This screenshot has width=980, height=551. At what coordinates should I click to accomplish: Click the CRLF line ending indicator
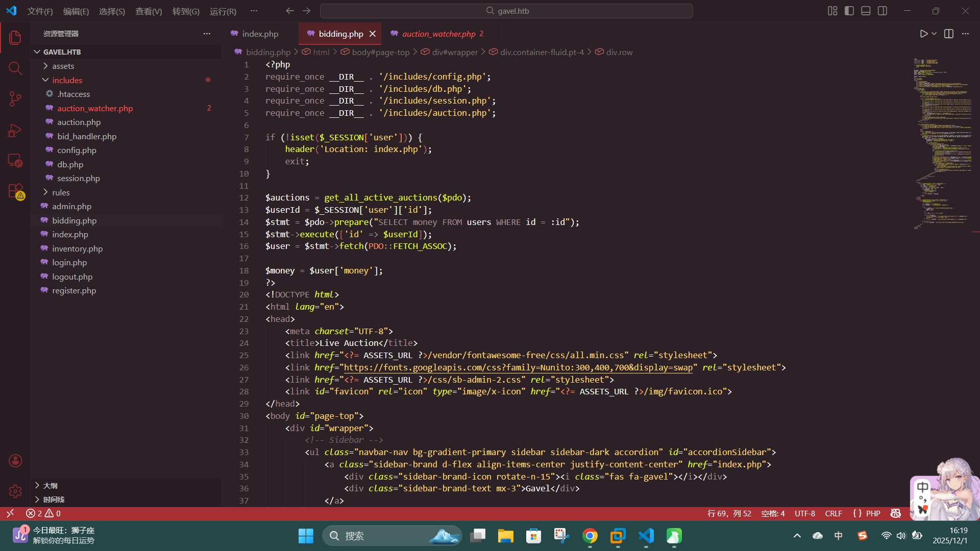(833, 513)
